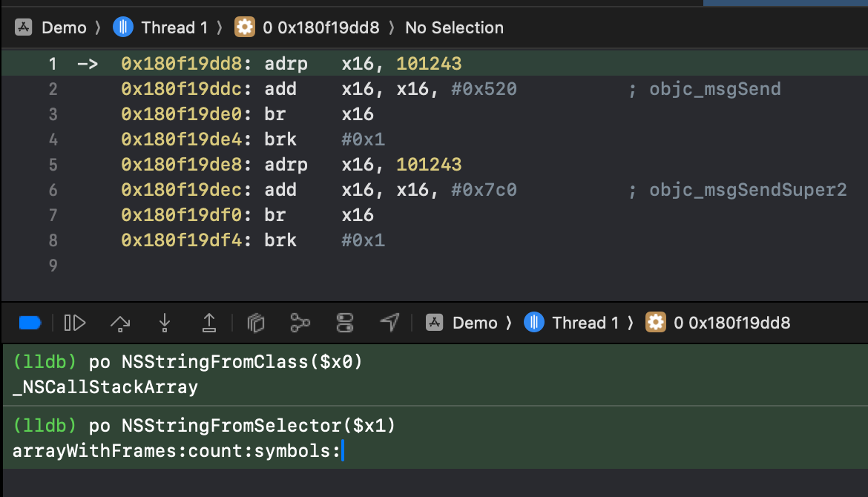This screenshot has width=868, height=497.
Task: Click the Step Over debugger icon
Action: click(120, 323)
